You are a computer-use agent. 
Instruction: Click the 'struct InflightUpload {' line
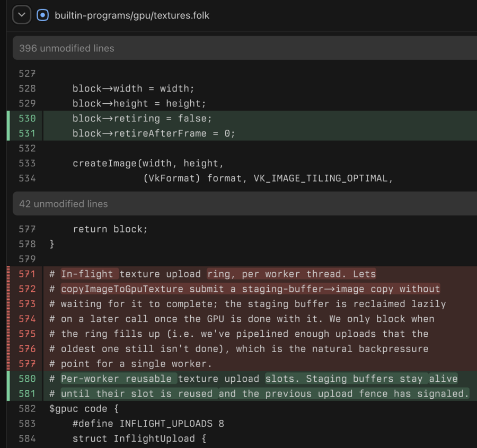pos(139,438)
